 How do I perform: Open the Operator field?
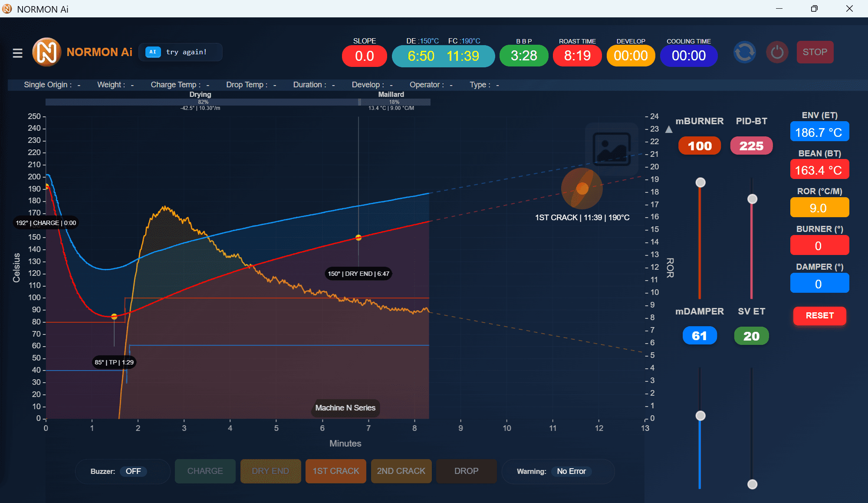click(431, 85)
